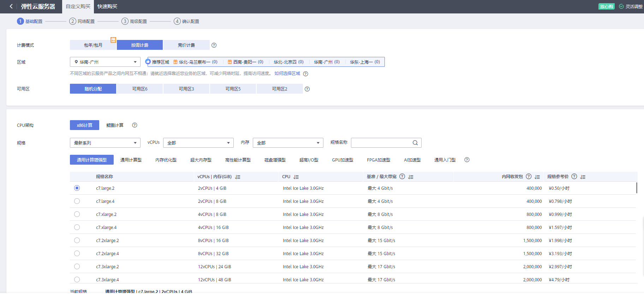
Task: Select the c7.xlarge.2 spec radio button
Action: 77,214
